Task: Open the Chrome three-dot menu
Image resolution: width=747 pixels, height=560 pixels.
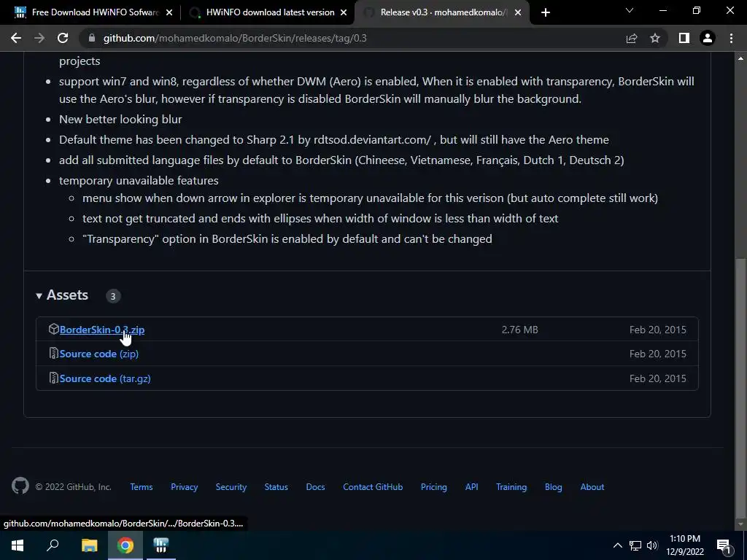Action: tap(731, 38)
